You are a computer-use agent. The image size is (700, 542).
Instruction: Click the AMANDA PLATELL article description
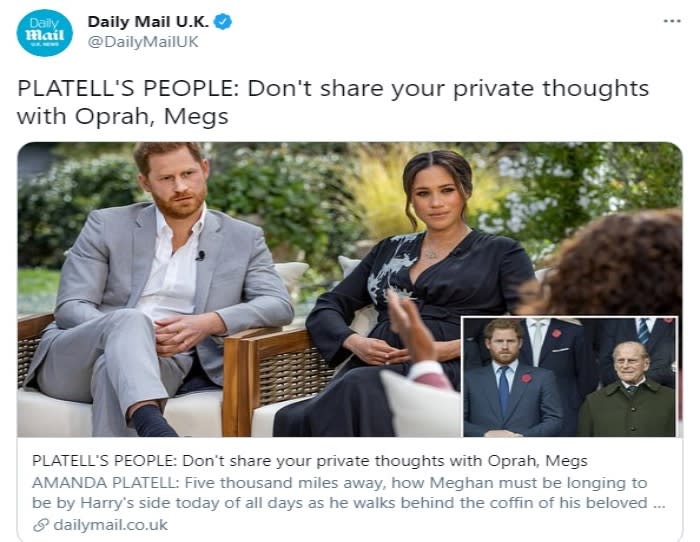(x=340, y=492)
